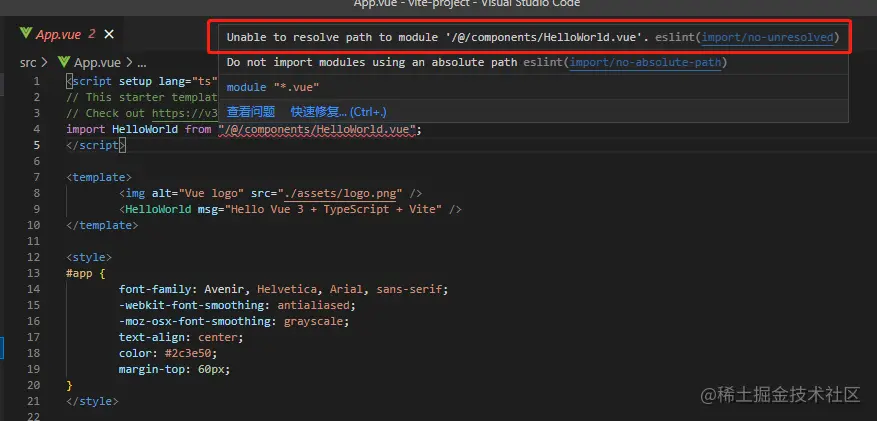Click the closing style tag

coord(92,401)
